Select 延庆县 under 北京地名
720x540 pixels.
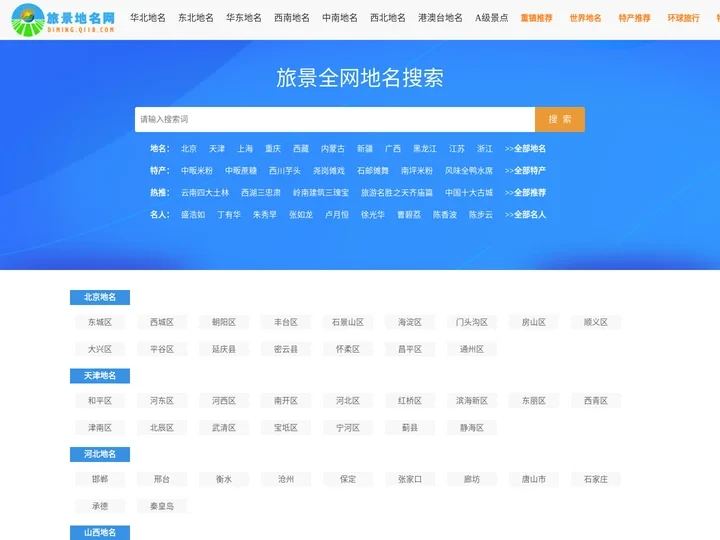(224, 349)
